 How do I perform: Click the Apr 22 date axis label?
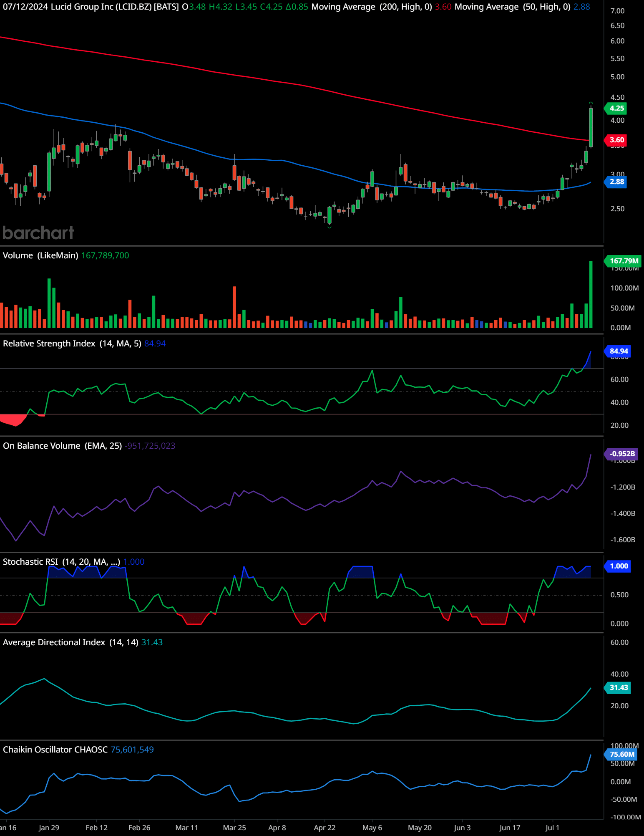coord(325,828)
